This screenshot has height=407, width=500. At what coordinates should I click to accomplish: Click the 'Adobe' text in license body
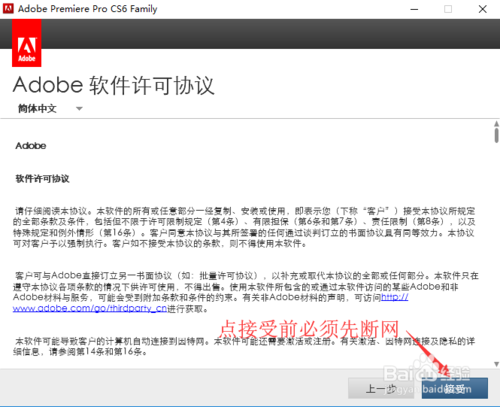click(x=31, y=146)
